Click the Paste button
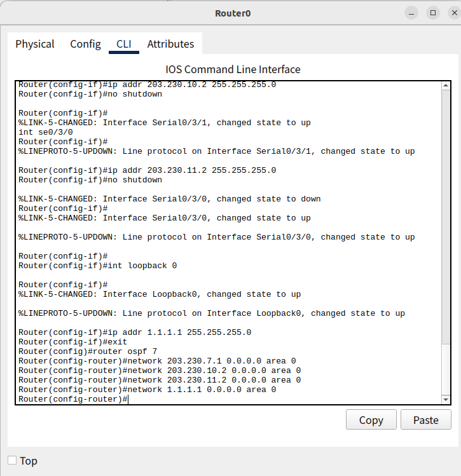This screenshot has height=476, width=461. click(x=426, y=419)
